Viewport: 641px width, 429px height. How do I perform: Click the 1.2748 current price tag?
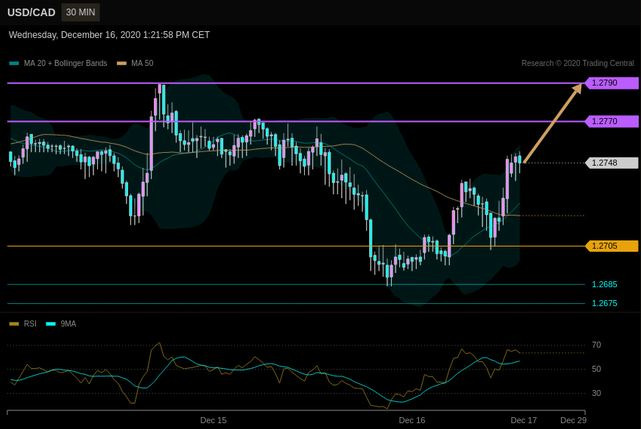[611, 163]
